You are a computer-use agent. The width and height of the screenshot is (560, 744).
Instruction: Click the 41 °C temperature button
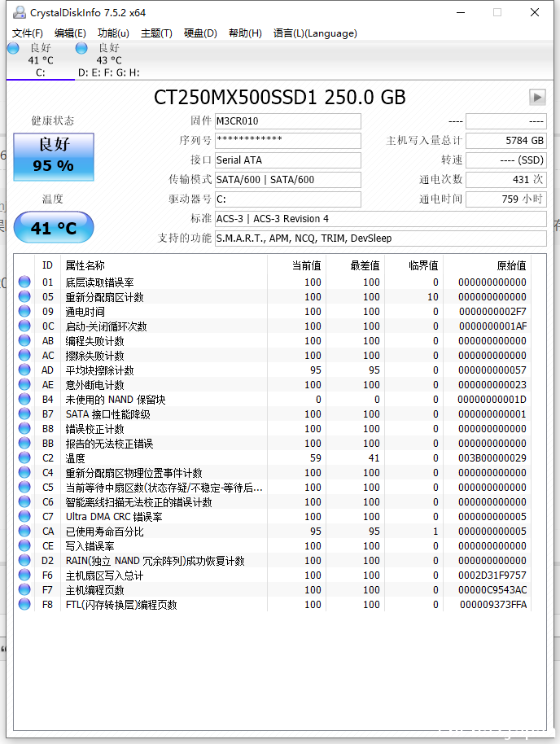tap(54, 228)
